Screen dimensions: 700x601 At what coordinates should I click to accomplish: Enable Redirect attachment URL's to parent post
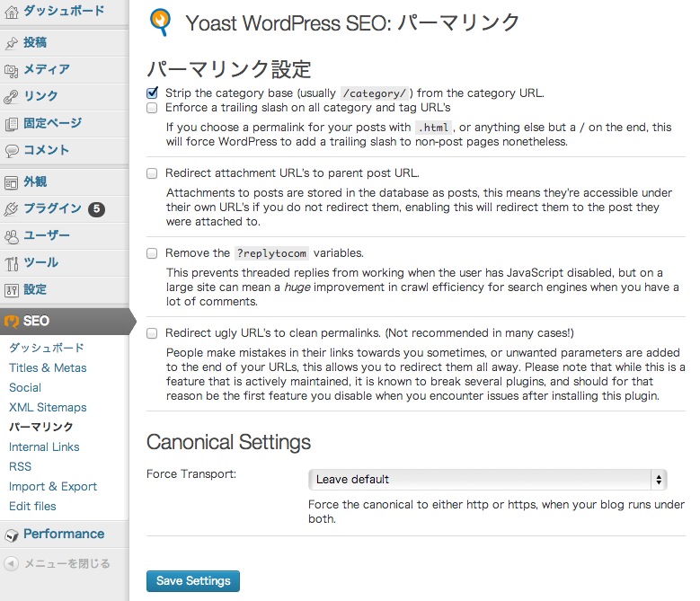pyautogui.click(x=152, y=173)
